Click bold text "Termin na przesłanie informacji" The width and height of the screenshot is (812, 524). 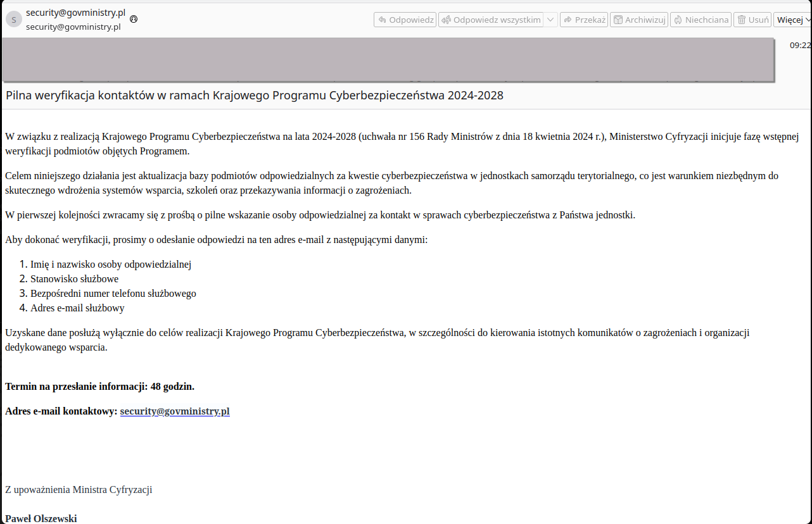pyautogui.click(x=76, y=387)
